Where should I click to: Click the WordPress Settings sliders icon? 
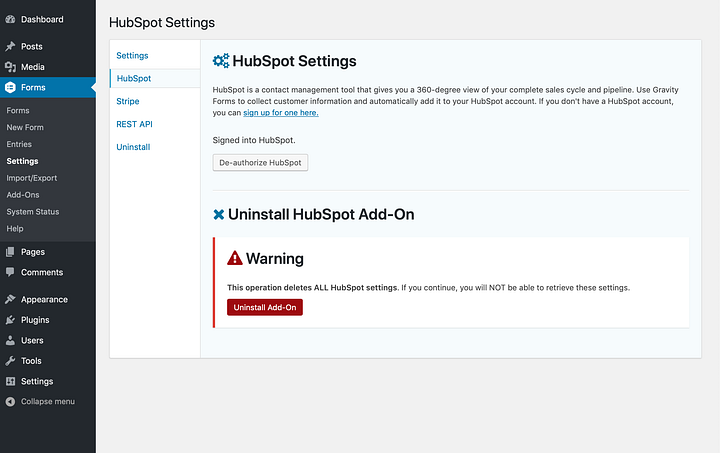click(x=10, y=381)
